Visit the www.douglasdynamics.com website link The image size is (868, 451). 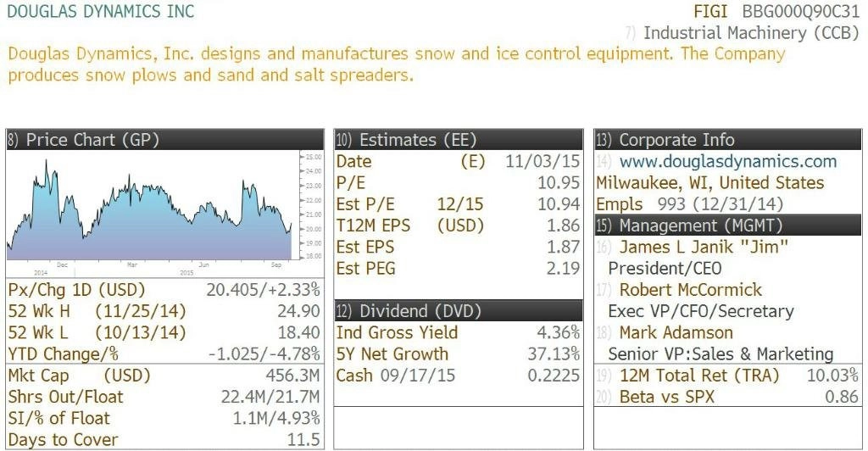728,162
